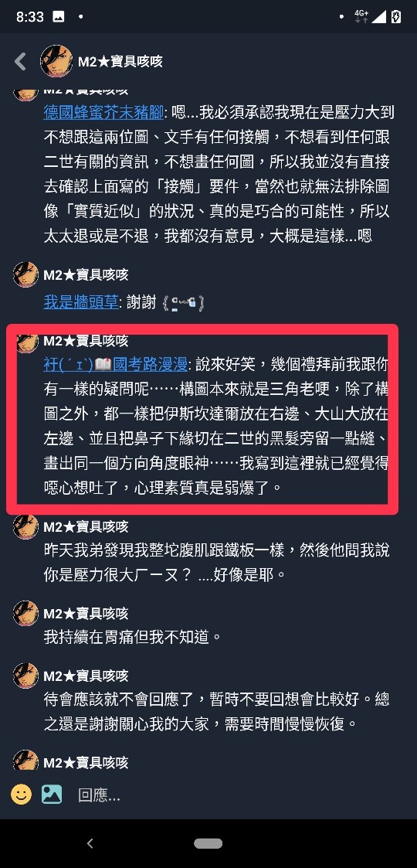This screenshot has width=417, height=868.
Task: Tap the insert image icon
Action: [x=52, y=795]
